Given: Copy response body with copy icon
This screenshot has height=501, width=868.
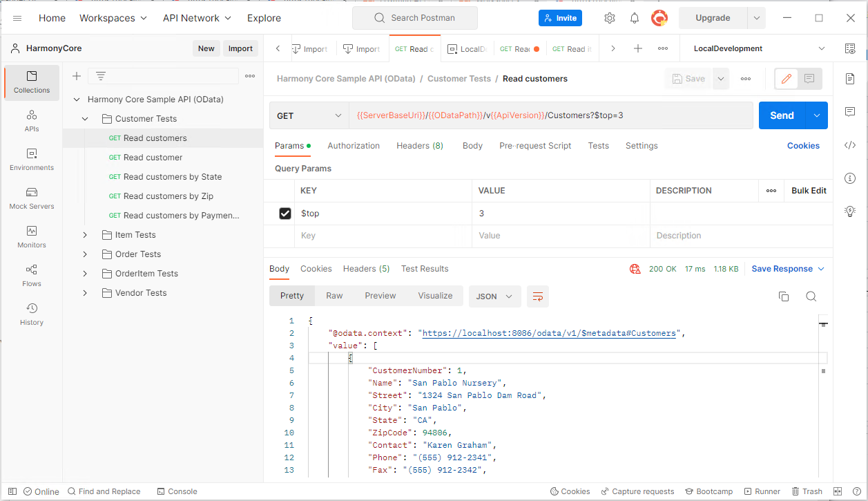Looking at the screenshot, I should tap(784, 296).
